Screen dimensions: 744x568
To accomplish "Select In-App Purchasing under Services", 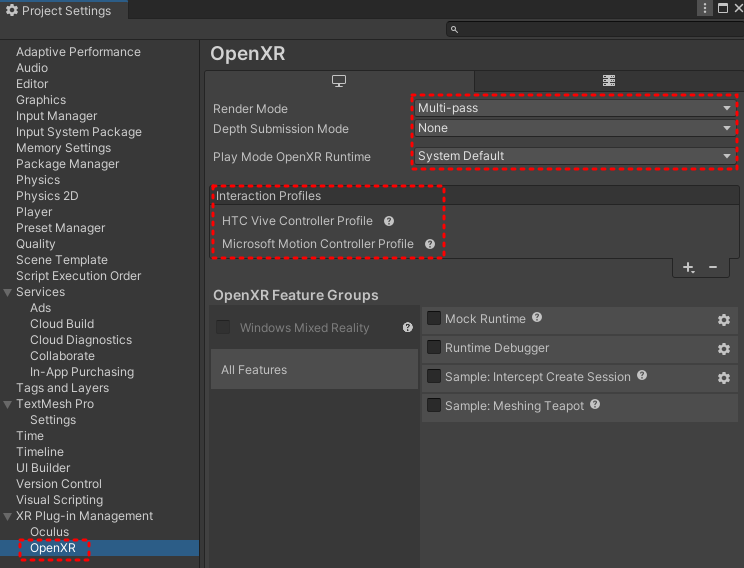I will coord(82,372).
